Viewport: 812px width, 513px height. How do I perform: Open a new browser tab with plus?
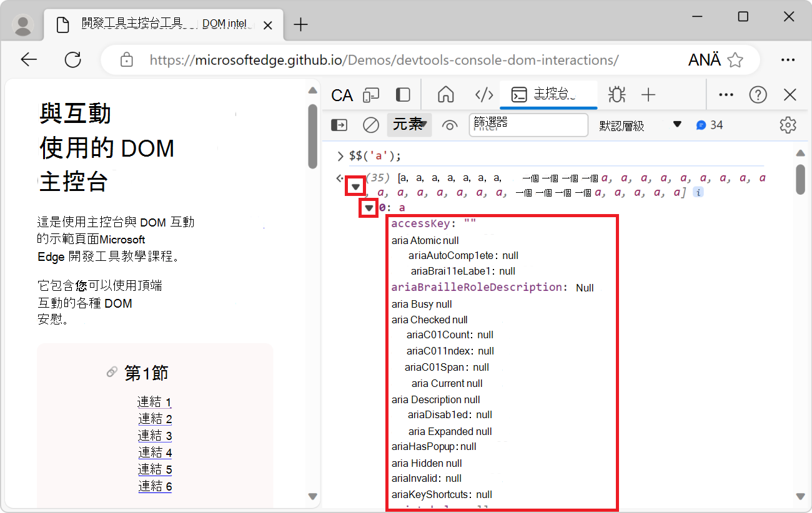(x=301, y=24)
